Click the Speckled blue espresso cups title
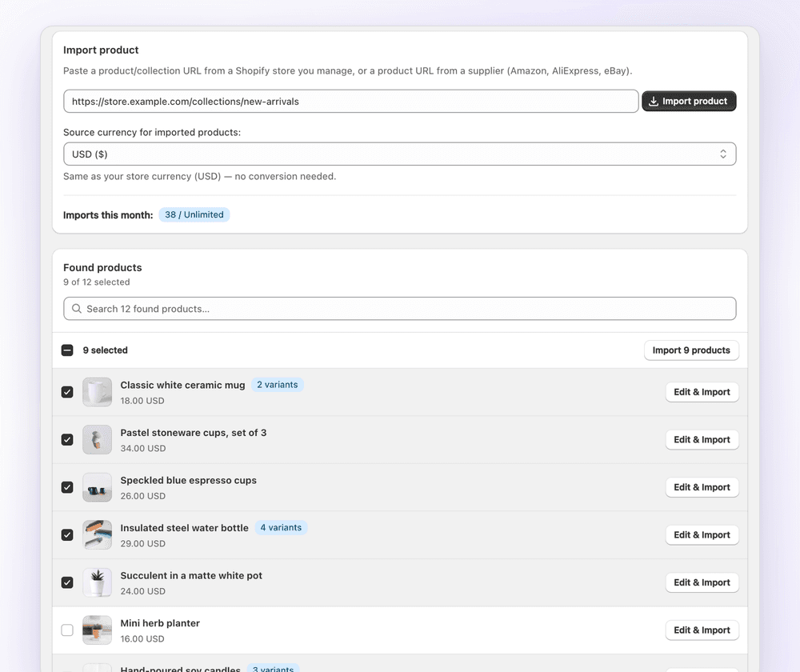This screenshot has height=672, width=800. (x=188, y=480)
